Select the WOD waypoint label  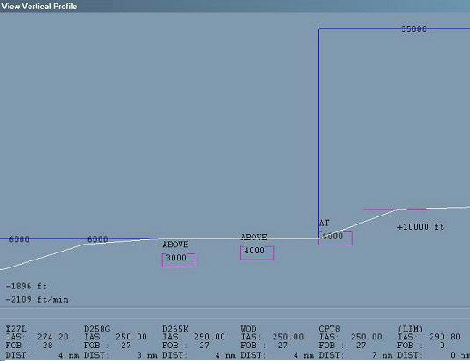click(x=248, y=329)
